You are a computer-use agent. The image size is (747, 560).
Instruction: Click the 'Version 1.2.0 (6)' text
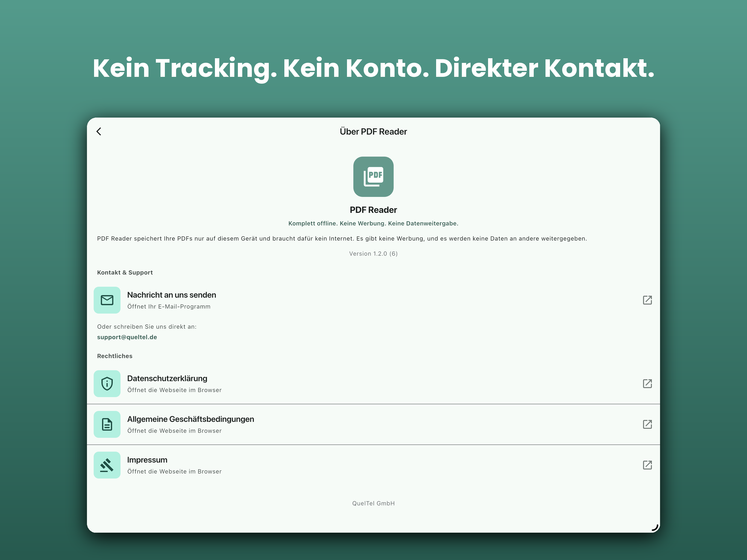373,254
